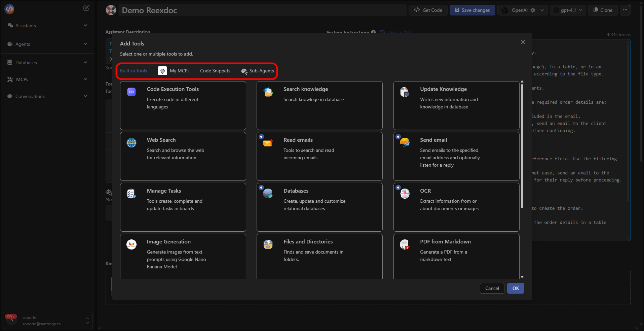Click the Image Generation icon
This screenshot has width=644, height=331.
coord(131,244)
